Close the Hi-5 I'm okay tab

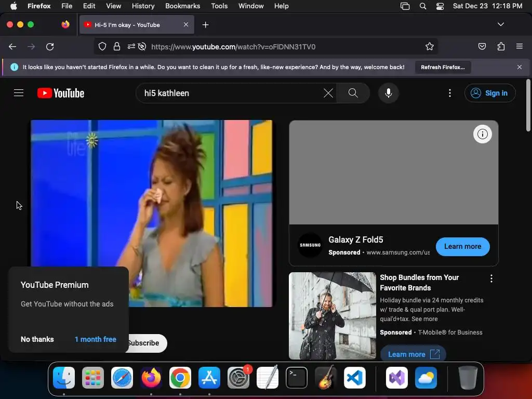(186, 24)
